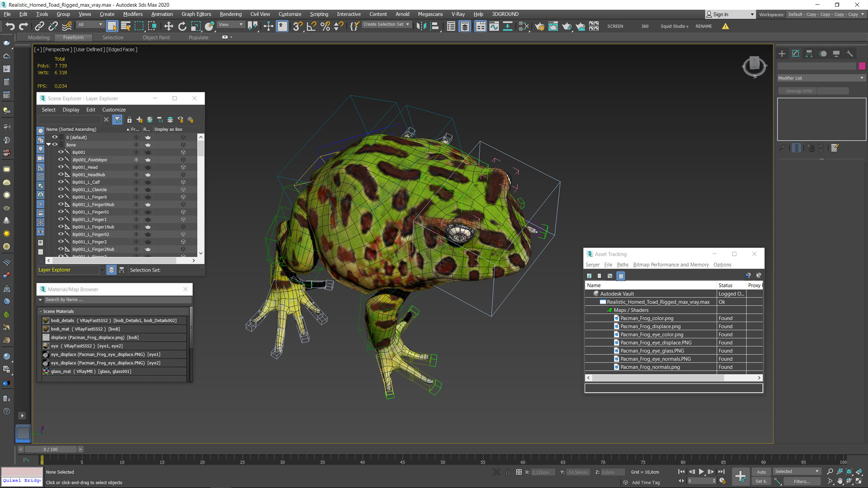Toggle visibility eye of Bip001_L_Calf
The image size is (868, 488).
click(61, 182)
